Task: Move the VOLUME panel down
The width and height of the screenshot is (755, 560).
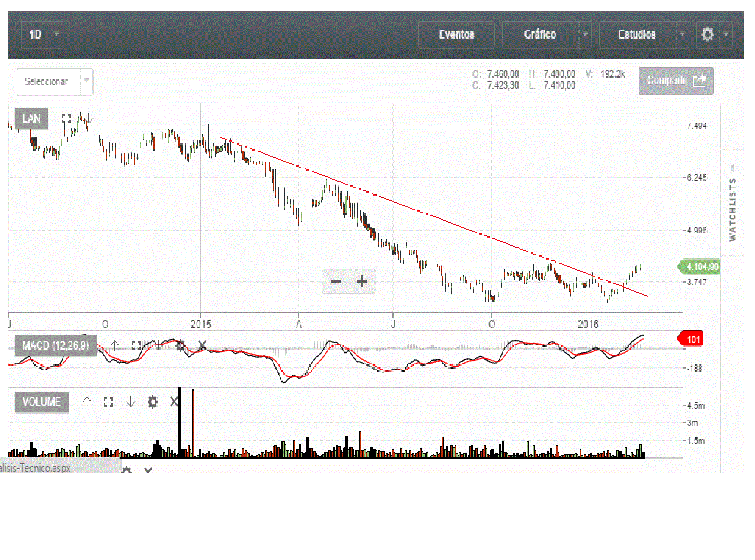Action: coord(130,402)
